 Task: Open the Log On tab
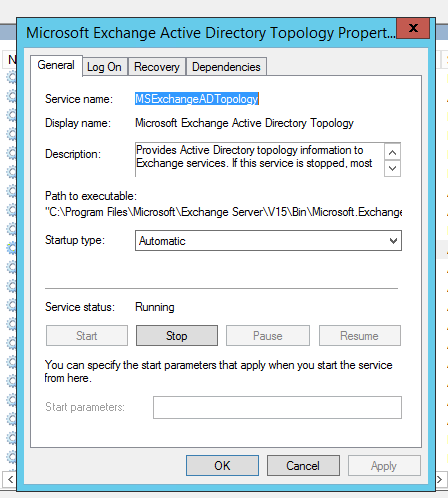[104, 67]
